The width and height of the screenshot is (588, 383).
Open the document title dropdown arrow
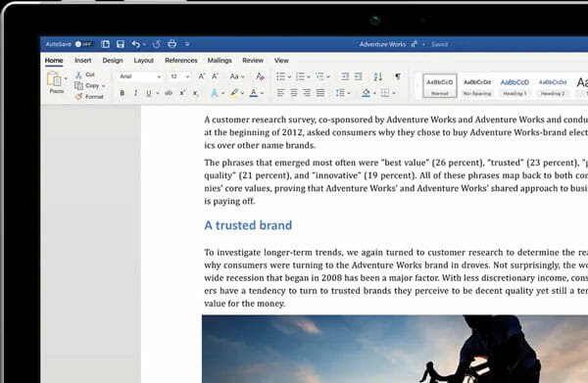(423, 44)
